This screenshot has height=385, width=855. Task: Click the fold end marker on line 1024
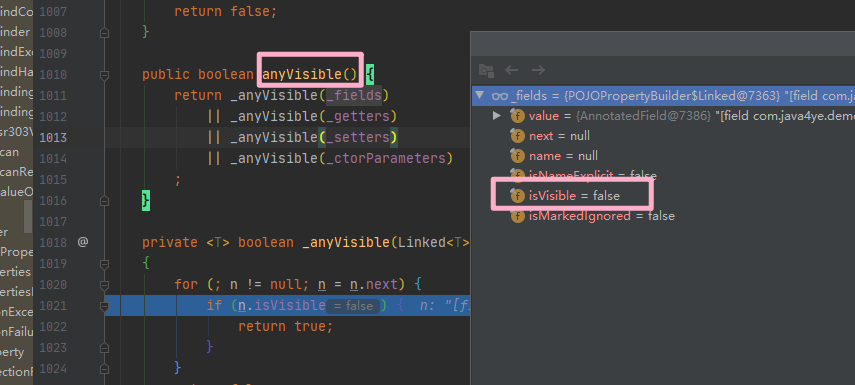pyautogui.click(x=104, y=369)
